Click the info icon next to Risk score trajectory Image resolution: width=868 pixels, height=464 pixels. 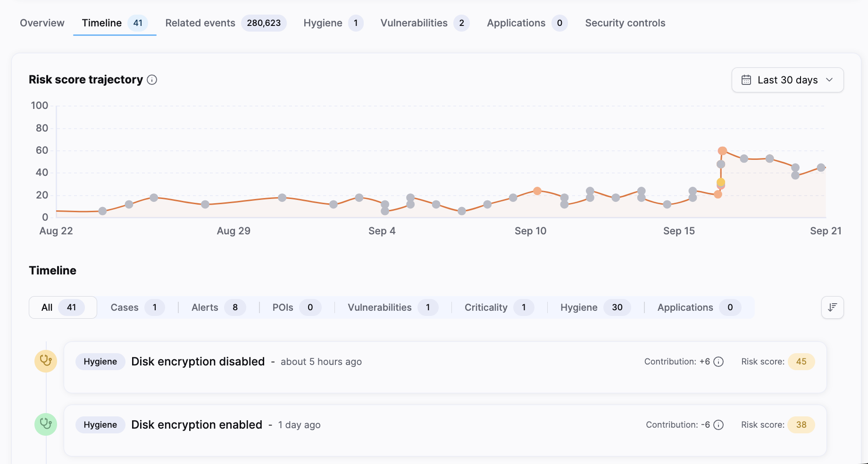click(x=152, y=80)
